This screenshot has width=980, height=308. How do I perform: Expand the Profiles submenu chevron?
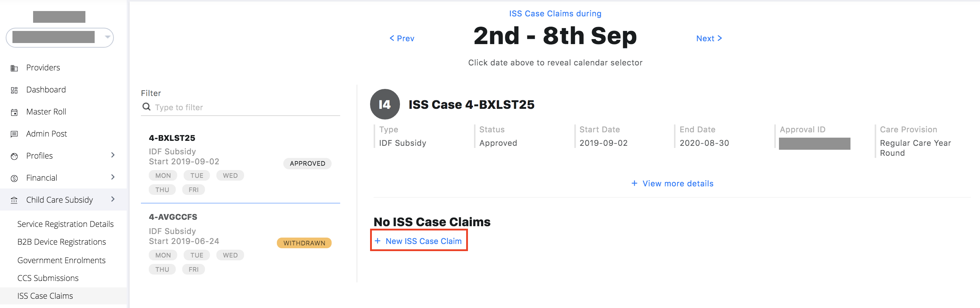point(112,155)
